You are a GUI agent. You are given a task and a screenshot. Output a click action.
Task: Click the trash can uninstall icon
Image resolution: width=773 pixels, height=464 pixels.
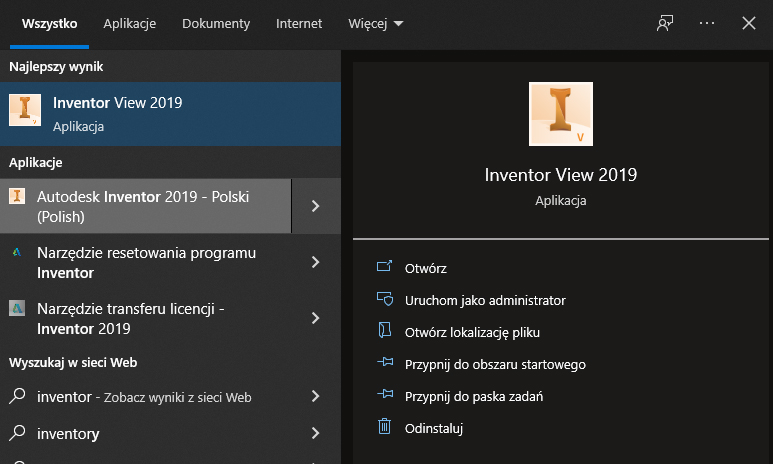(x=385, y=426)
